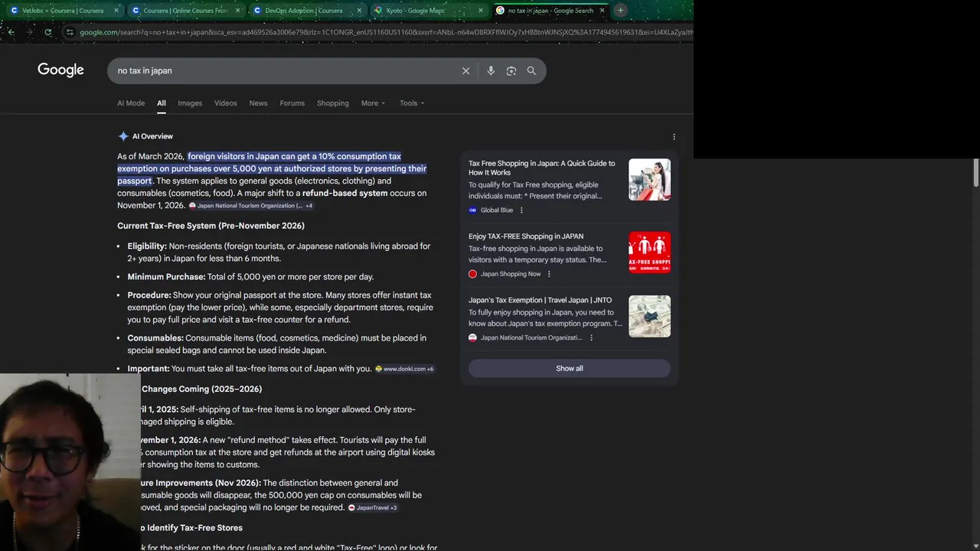Click the Global Blue source favicon
Screen dimensions: 980x551
[472, 210]
